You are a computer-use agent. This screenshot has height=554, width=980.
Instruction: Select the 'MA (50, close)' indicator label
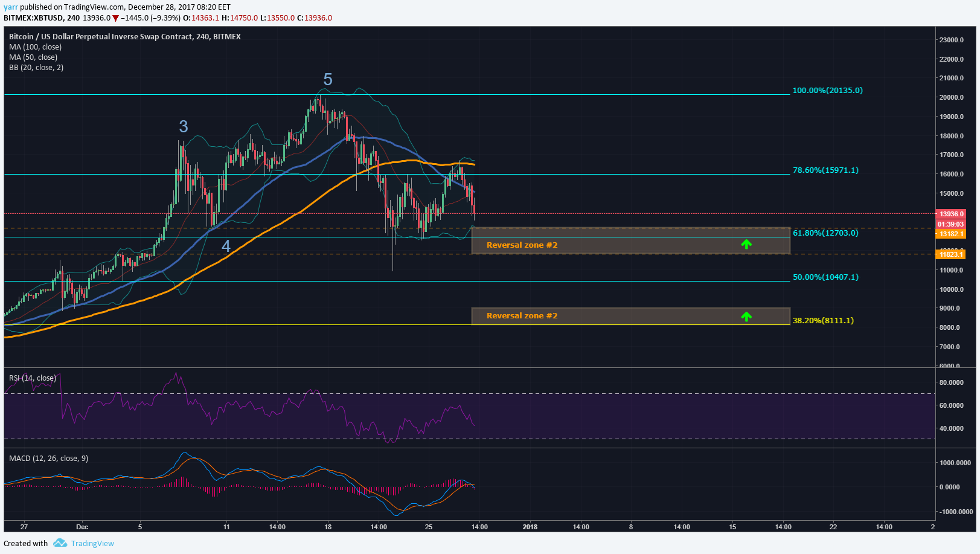tap(33, 57)
